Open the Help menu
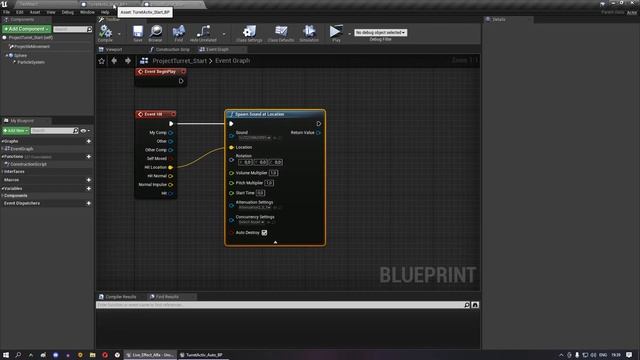 click(105, 12)
